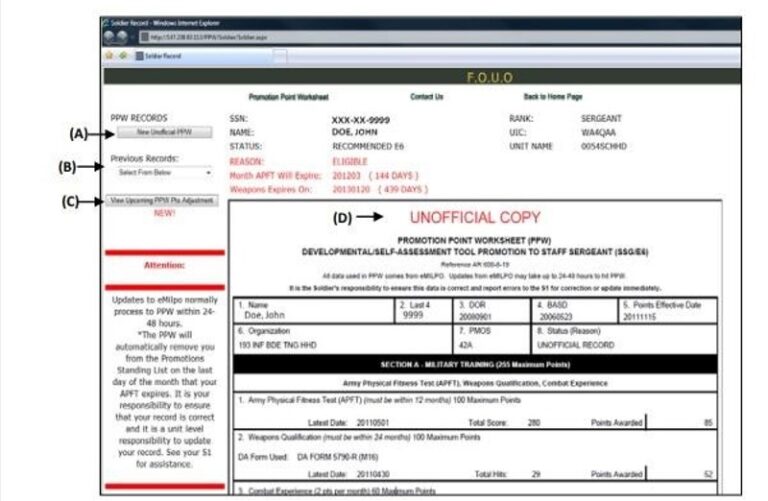The image size is (768, 501).
Task: Click the PPW RECORDS sidebar label
Action: tap(139, 118)
